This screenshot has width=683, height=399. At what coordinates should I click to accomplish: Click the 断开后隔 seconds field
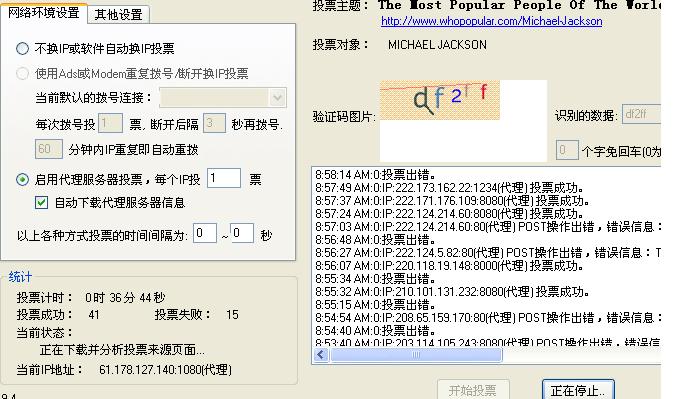[214, 124]
